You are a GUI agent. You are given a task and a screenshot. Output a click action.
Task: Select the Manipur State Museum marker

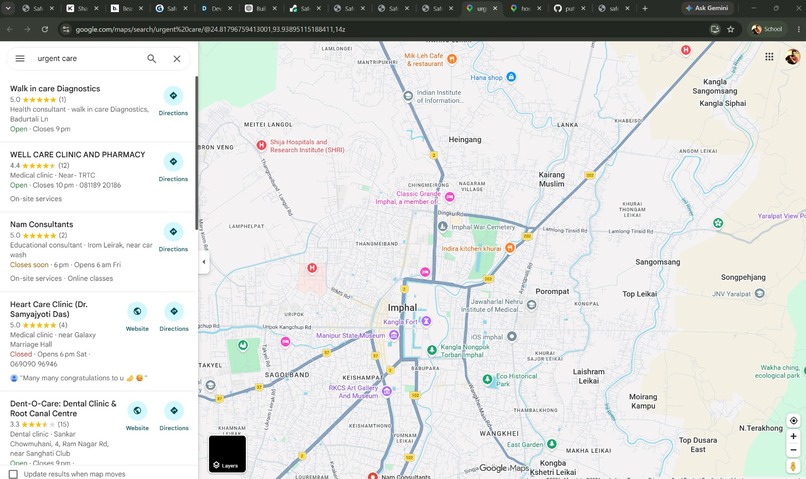click(x=394, y=335)
